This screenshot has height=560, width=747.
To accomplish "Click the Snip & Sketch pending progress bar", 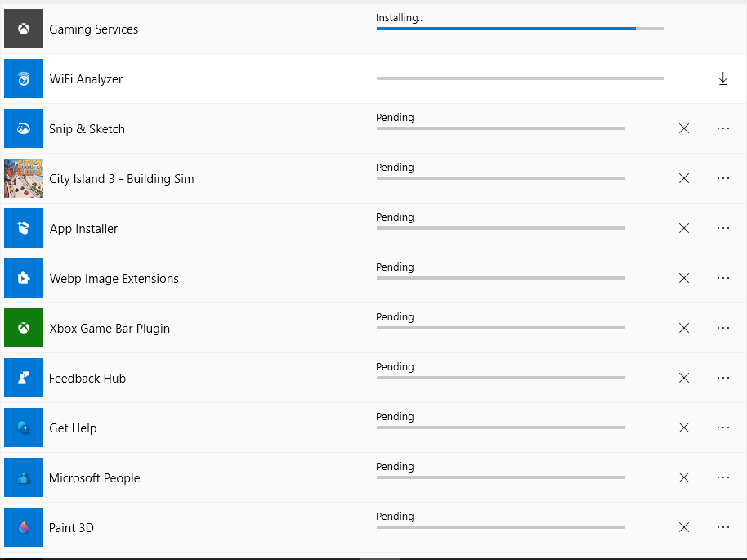I will click(x=501, y=128).
